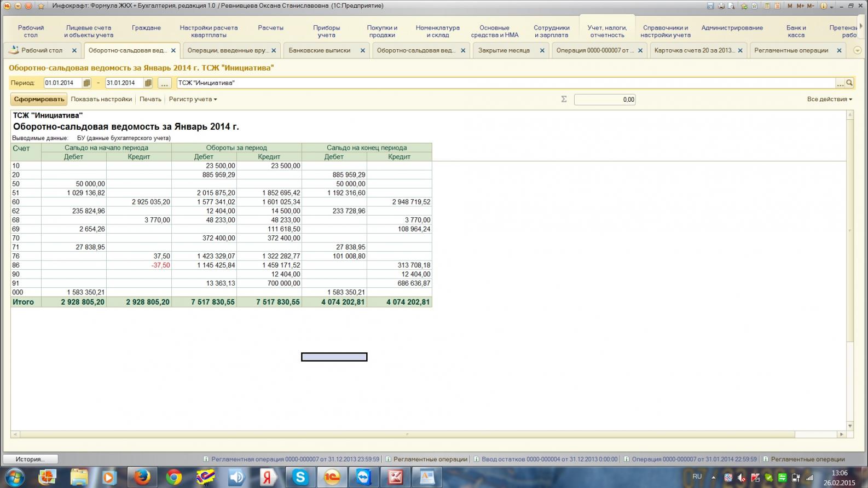Open end date calendar picker

pyautogui.click(x=148, y=83)
